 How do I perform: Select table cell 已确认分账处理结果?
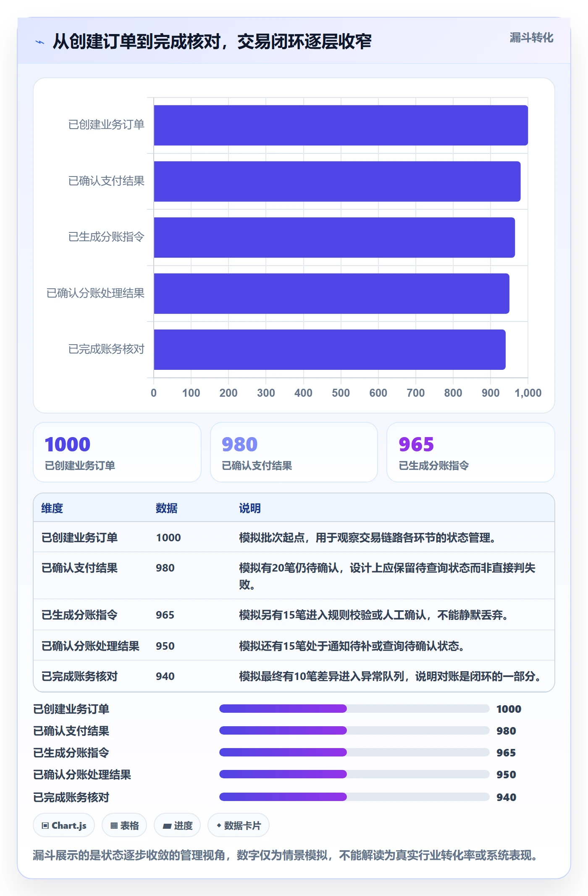[x=90, y=646]
